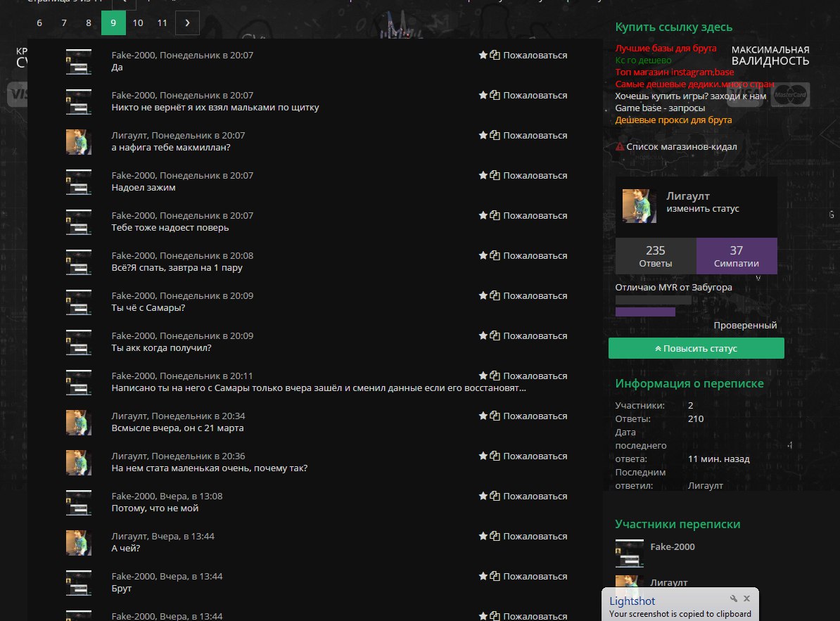
Task: Report the message "Да" via Пожаловаться
Action: (535, 55)
